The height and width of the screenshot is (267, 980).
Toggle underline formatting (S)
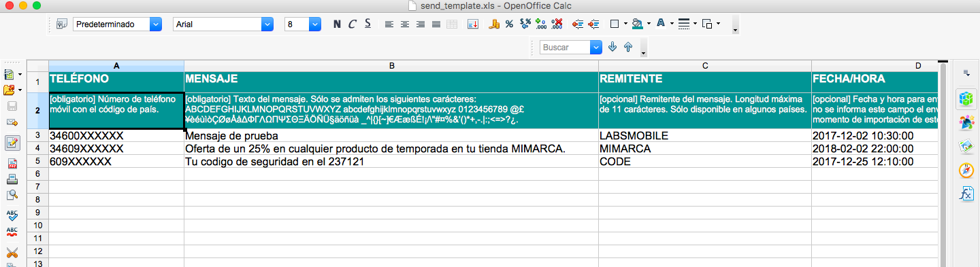367,24
